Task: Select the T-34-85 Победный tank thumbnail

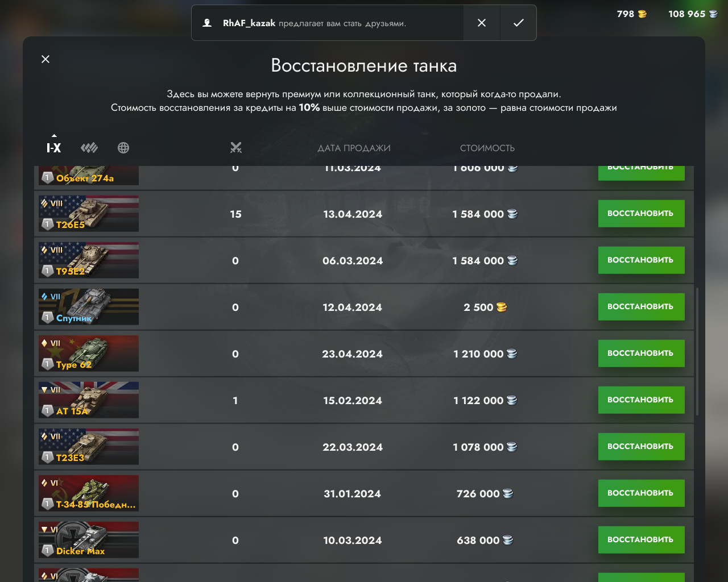Action: (89, 493)
